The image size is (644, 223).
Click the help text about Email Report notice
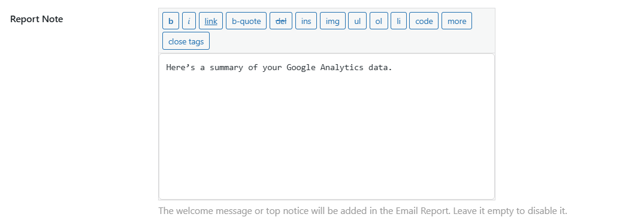click(362, 211)
